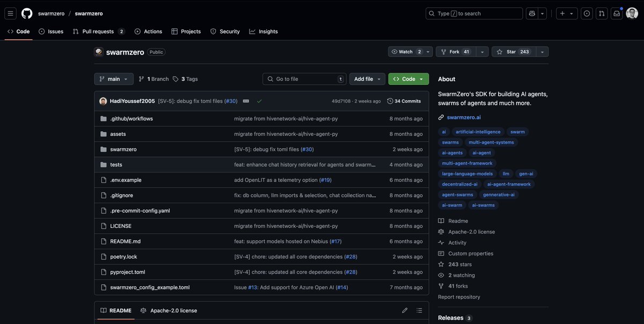This screenshot has width=644, height=324.
Task: Open pull request #30 link in commit header
Action: click(x=231, y=101)
